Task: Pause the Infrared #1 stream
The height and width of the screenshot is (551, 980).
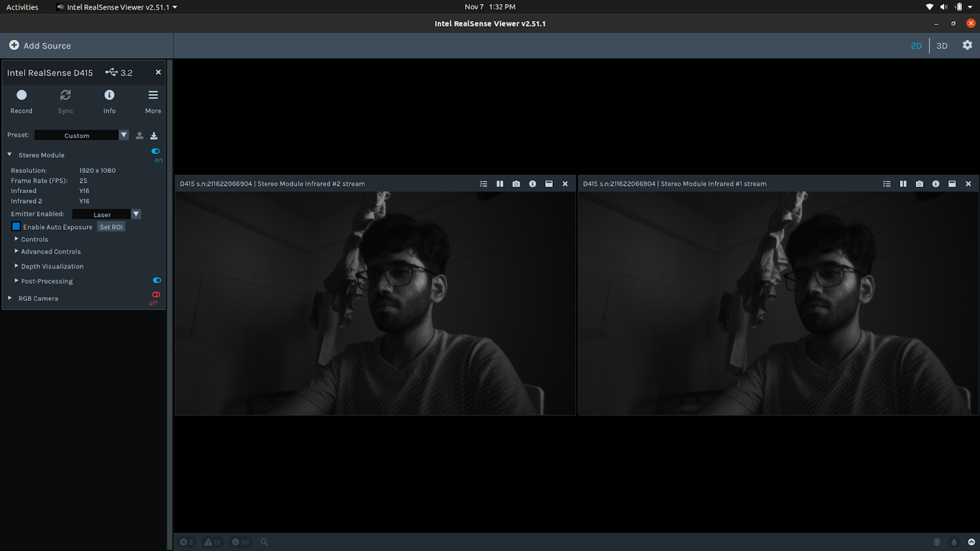Action: (x=903, y=184)
